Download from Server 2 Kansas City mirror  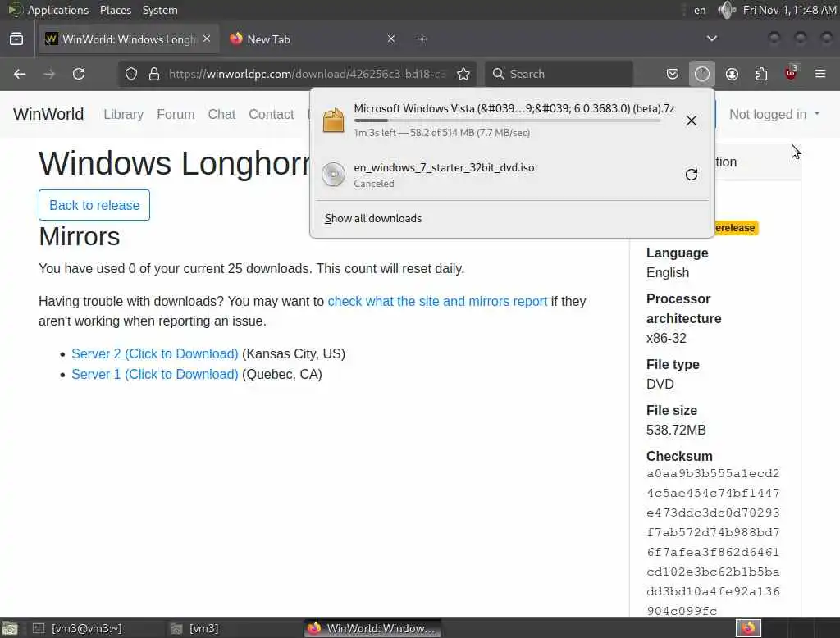(x=155, y=354)
